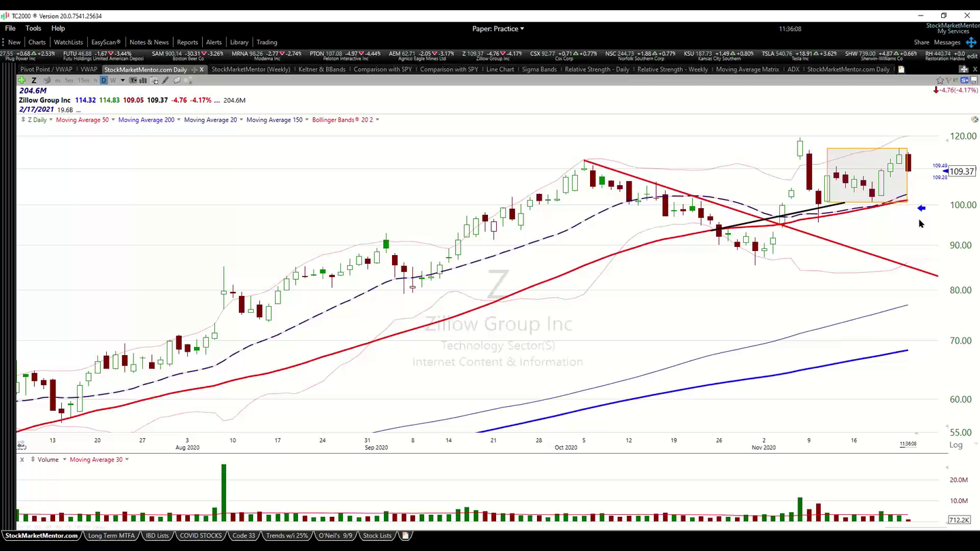
Task: Open Trading from main toolbar
Action: (x=267, y=42)
